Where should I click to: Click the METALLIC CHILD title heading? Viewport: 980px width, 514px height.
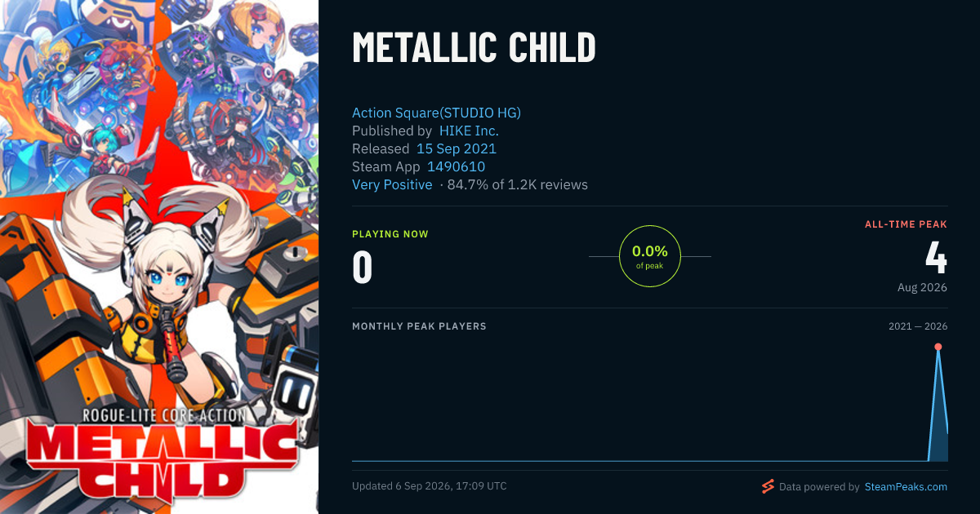coord(474,48)
